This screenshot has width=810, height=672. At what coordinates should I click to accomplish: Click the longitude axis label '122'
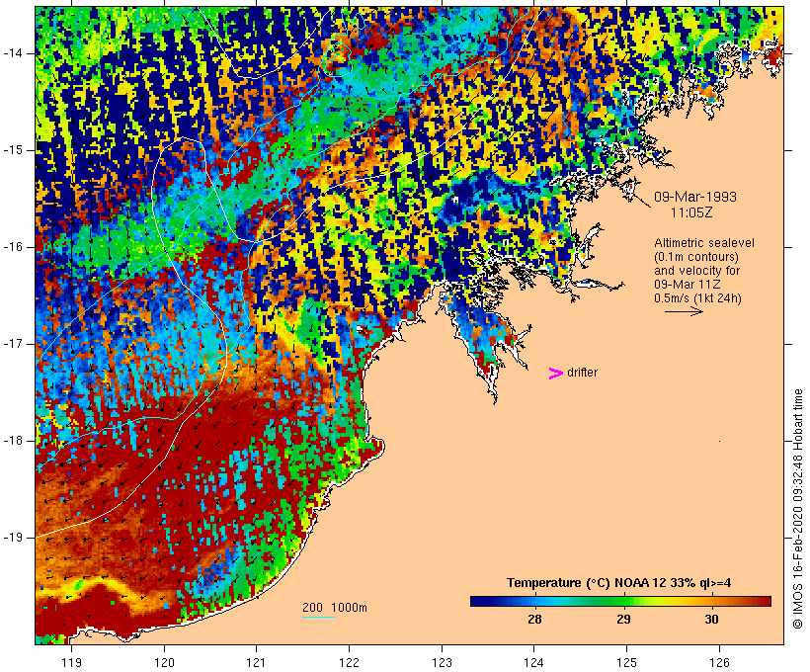coord(350,662)
